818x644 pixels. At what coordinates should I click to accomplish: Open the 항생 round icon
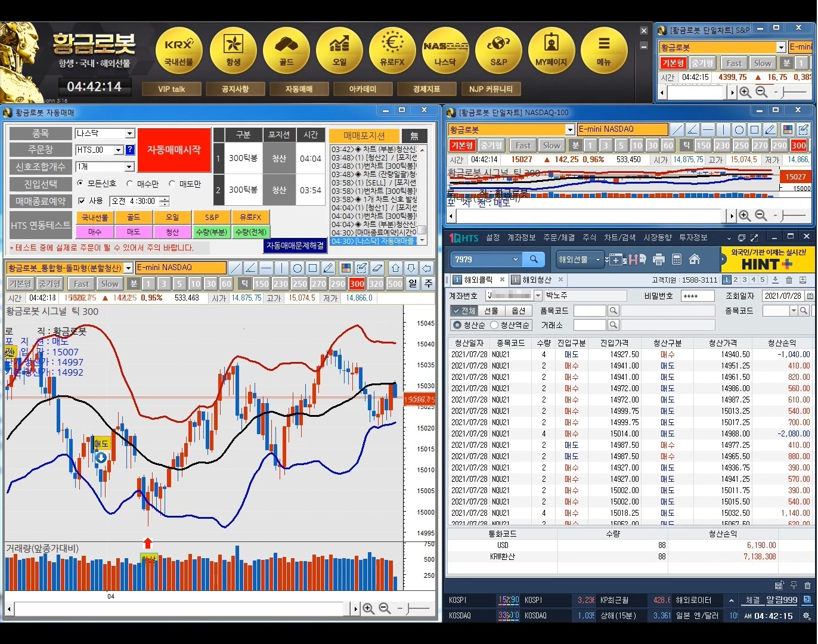(x=233, y=50)
